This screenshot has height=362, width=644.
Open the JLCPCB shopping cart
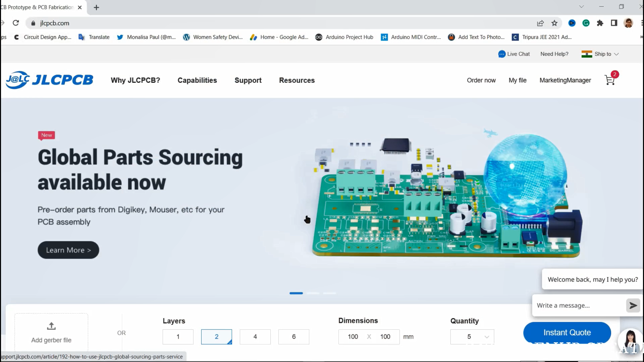(x=609, y=80)
